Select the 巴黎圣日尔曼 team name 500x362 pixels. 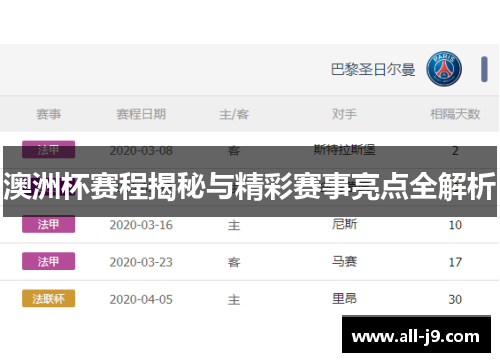point(373,70)
